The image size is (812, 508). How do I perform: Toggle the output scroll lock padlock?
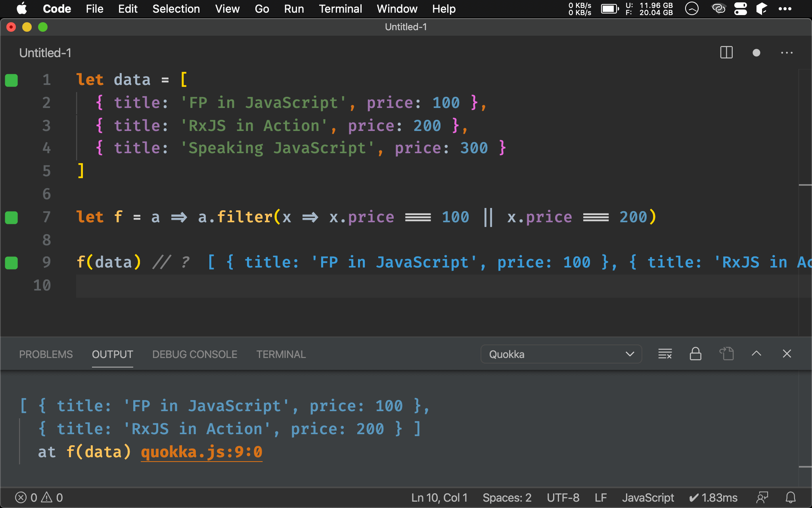[695, 354]
